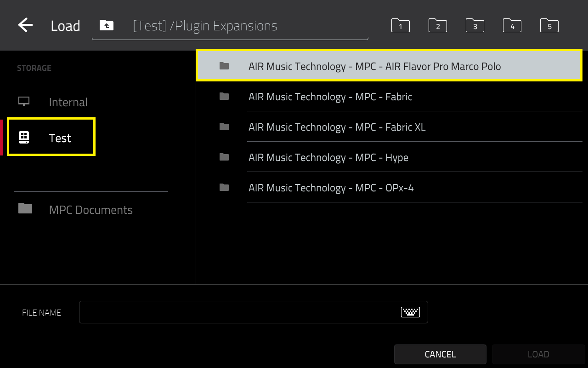Open folder shortcut 5

point(549,25)
